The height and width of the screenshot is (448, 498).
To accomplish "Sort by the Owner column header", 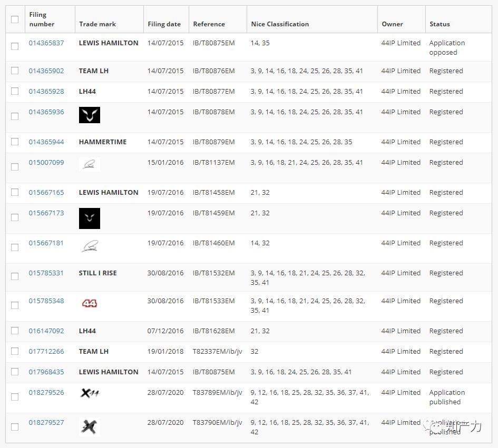I will click(392, 24).
